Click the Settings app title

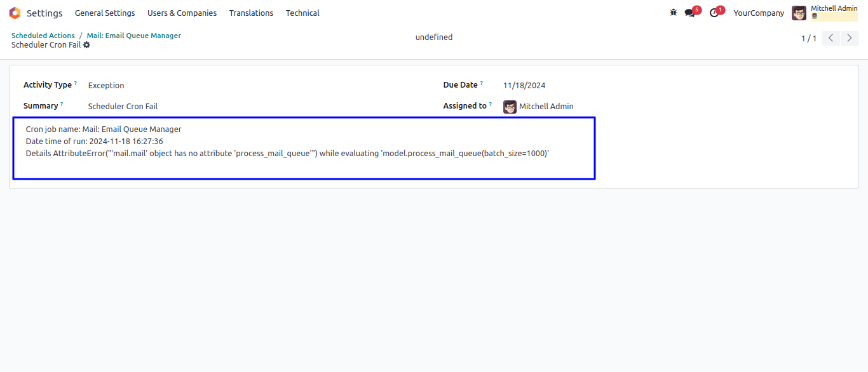(x=44, y=13)
